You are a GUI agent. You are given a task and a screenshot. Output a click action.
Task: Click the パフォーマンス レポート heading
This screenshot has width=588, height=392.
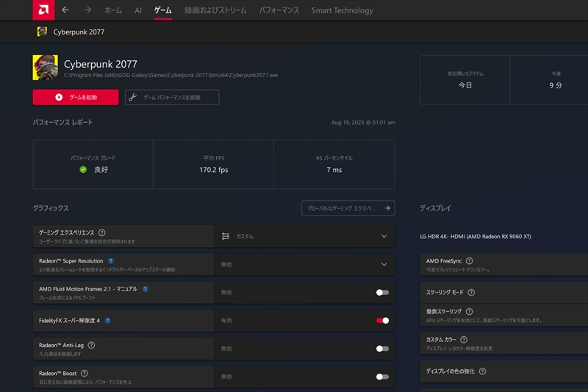62,122
